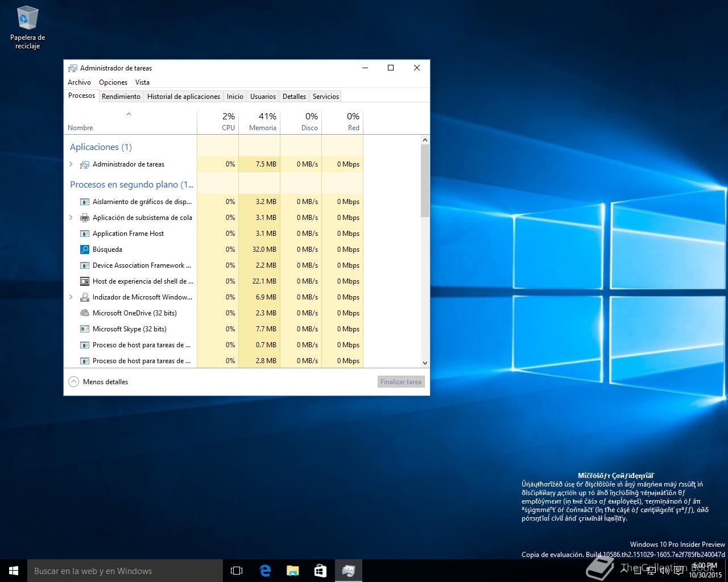
Task: Click the process list scrollbar thumb
Action: [x=425, y=181]
